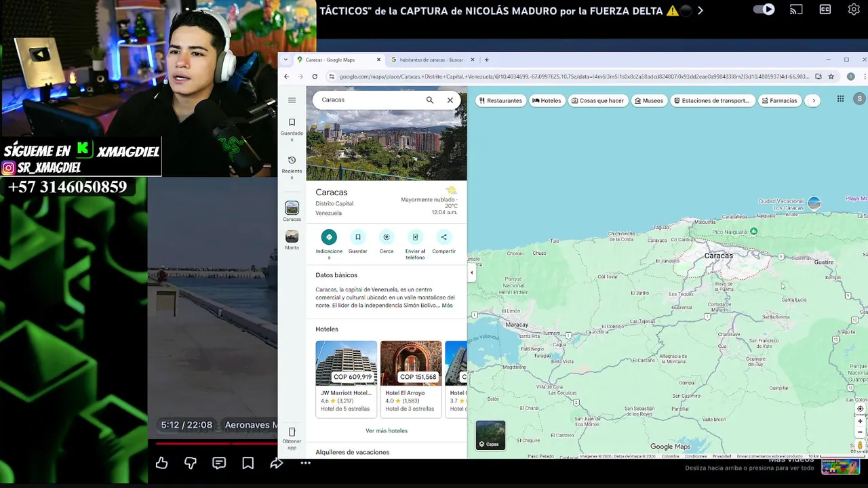This screenshot has height=488, width=868.
Task: Select the Farmacias category chip
Action: click(779, 100)
